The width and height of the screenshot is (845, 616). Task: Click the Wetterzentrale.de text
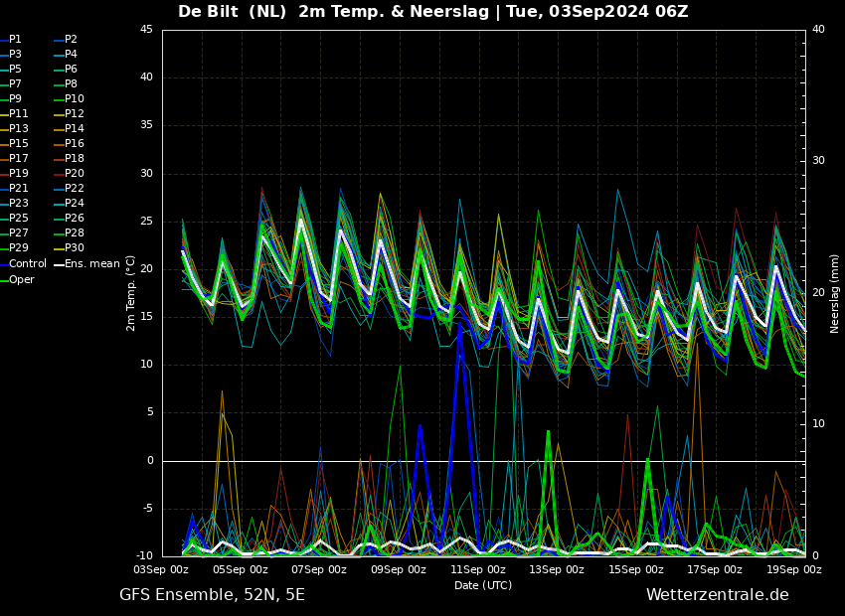(718, 595)
